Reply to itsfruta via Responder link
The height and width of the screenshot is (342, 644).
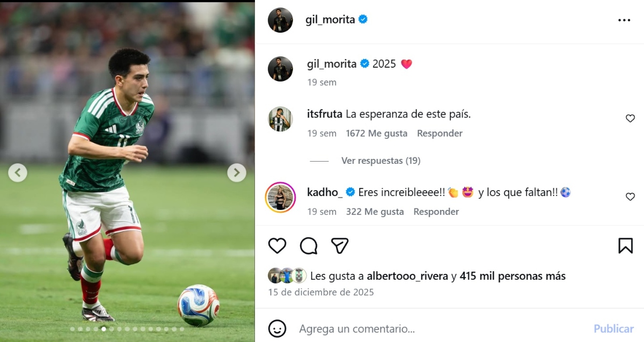coord(440,133)
